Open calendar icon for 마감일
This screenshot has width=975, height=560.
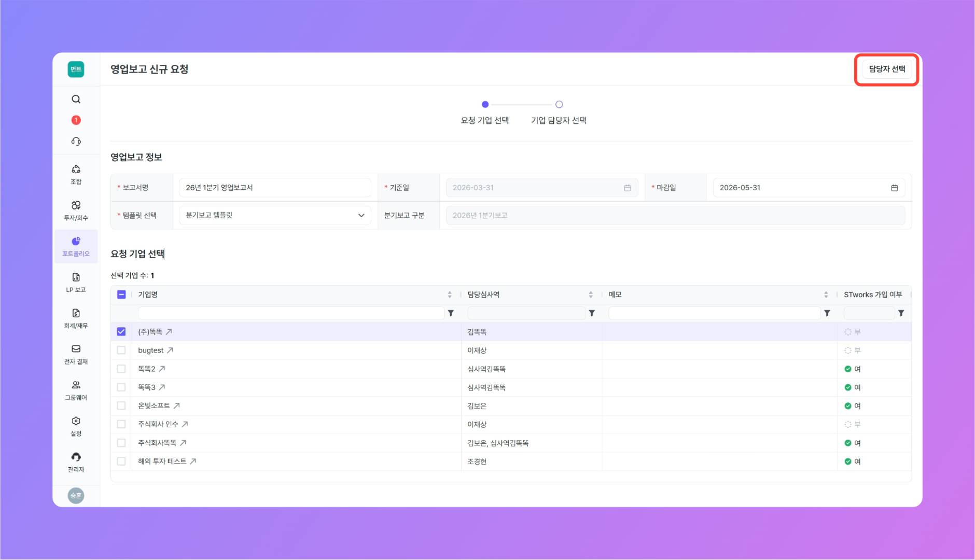(895, 188)
